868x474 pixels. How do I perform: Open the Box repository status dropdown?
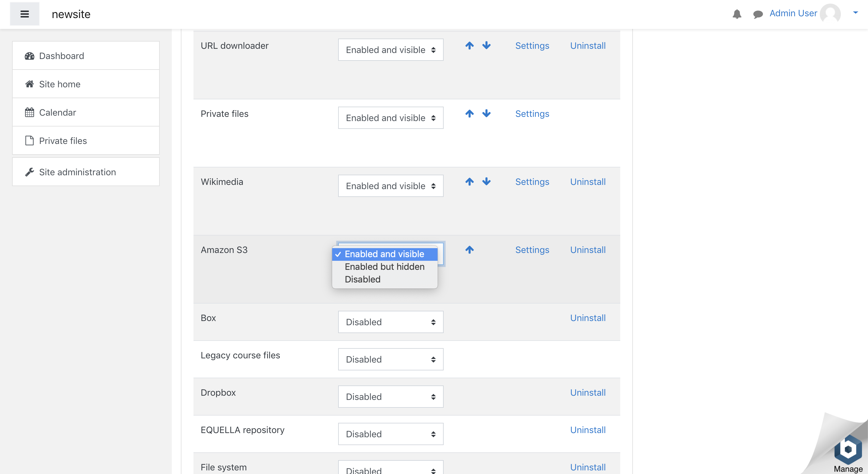pos(391,322)
